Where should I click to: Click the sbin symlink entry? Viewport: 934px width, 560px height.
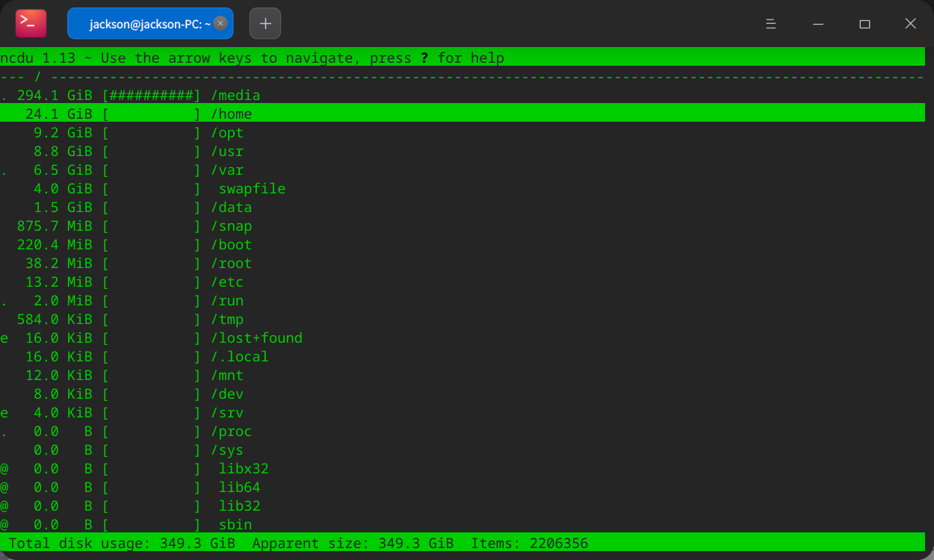[x=235, y=525]
